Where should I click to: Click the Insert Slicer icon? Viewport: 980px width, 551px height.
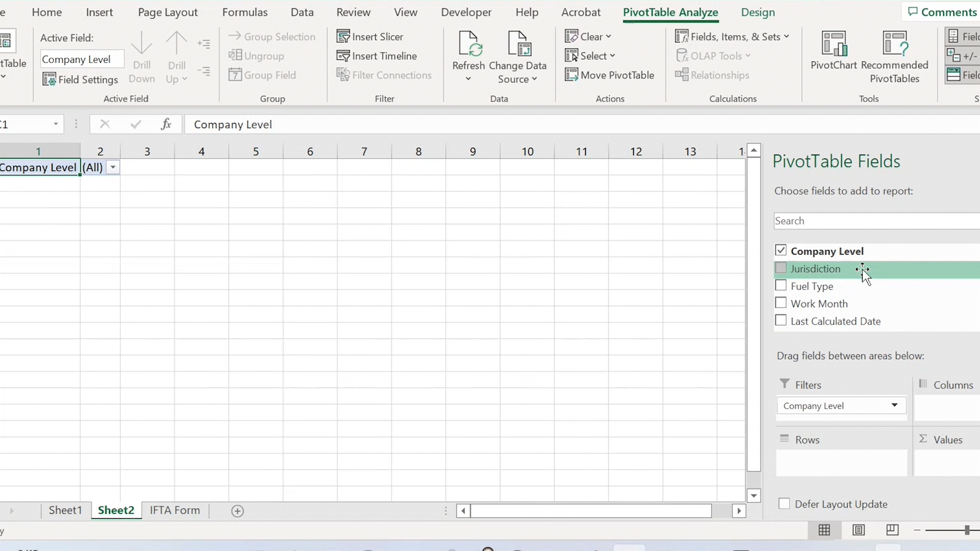[x=343, y=37]
